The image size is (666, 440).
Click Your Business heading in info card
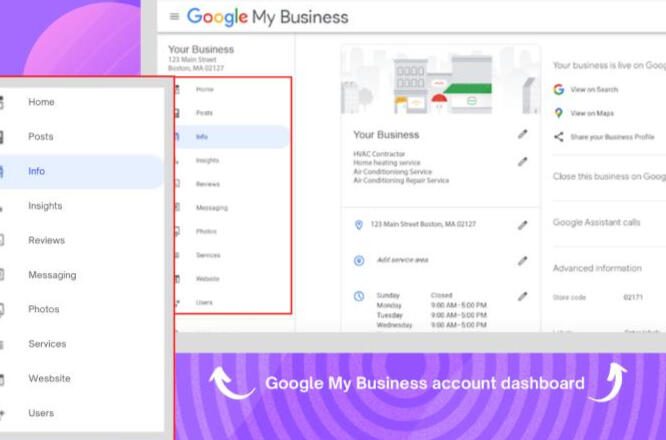pyautogui.click(x=386, y=135)
